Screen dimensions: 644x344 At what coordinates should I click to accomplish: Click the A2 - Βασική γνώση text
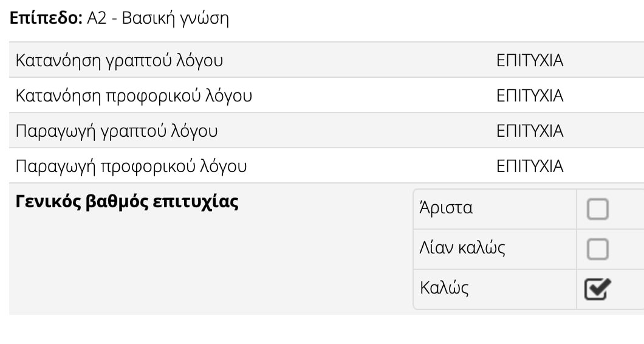pyautogui.click(x=157, y=18)
